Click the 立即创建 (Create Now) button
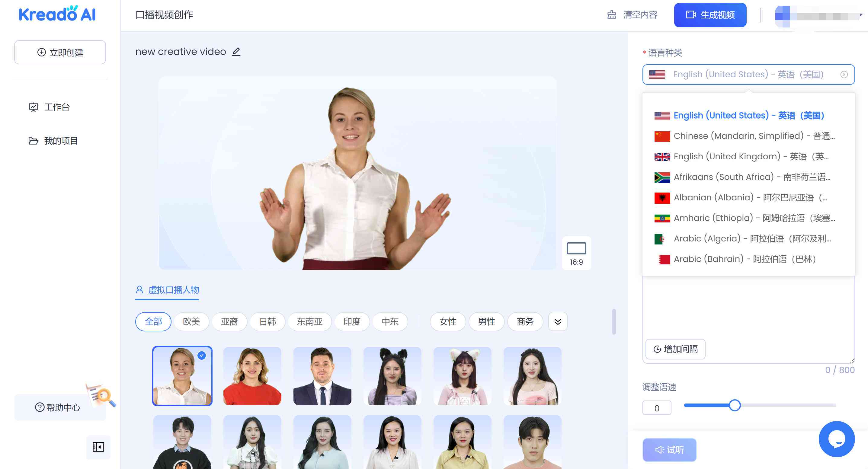Viewport: 868px width, 469px height. tap(60, 52)
